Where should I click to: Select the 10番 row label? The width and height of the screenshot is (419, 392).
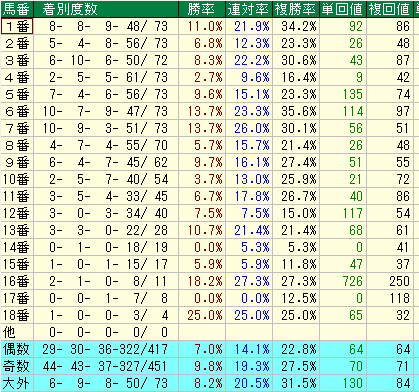(x=16, y=179)
